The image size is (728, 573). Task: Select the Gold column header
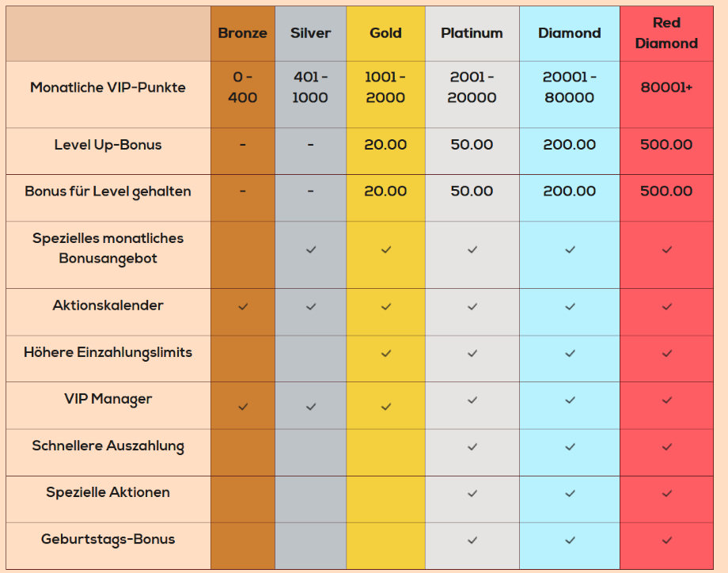click(385, 33)
